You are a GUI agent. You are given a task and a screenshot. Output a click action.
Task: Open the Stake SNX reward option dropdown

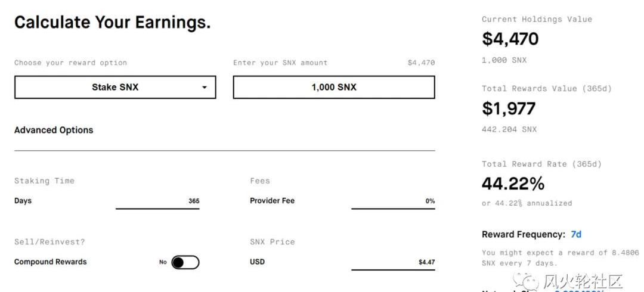pos(115,87)
